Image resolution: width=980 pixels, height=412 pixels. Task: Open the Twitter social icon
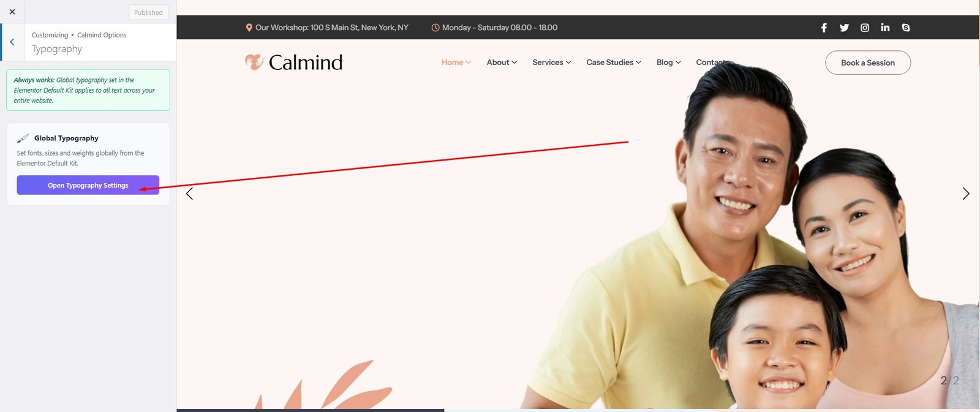pyautogui.click(x=844, y=28)
